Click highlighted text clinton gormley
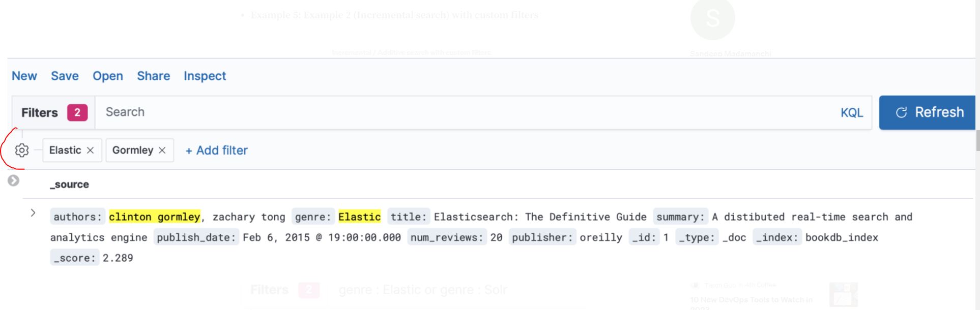 [x=155, y=217]
